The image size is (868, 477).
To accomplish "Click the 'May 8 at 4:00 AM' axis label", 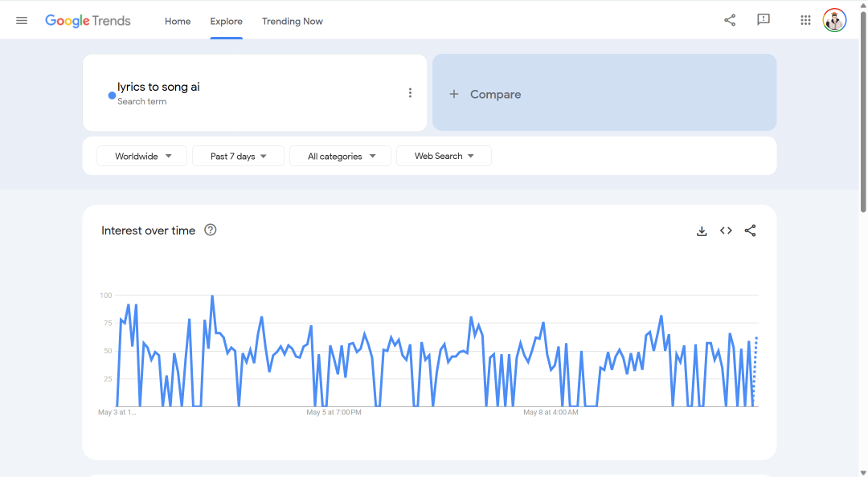I will tap(551, 412).
